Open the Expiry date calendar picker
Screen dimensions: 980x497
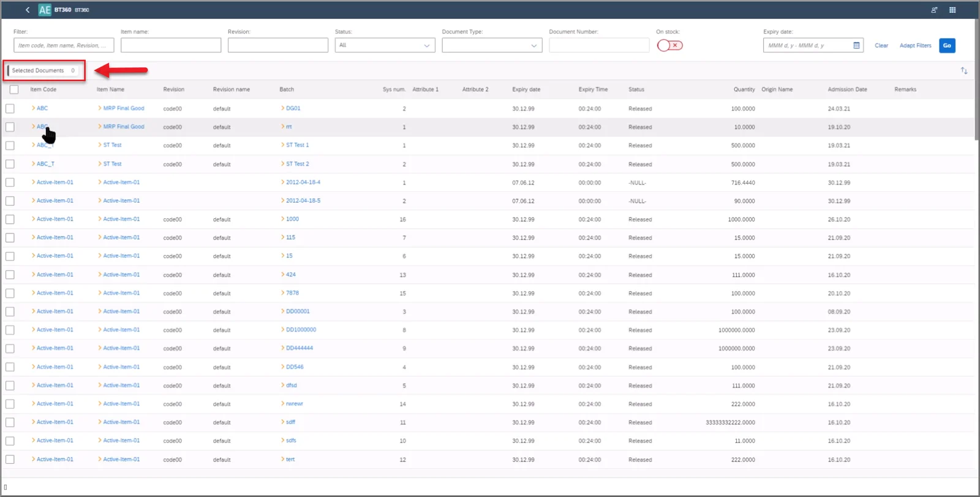[x=856, y=45]
